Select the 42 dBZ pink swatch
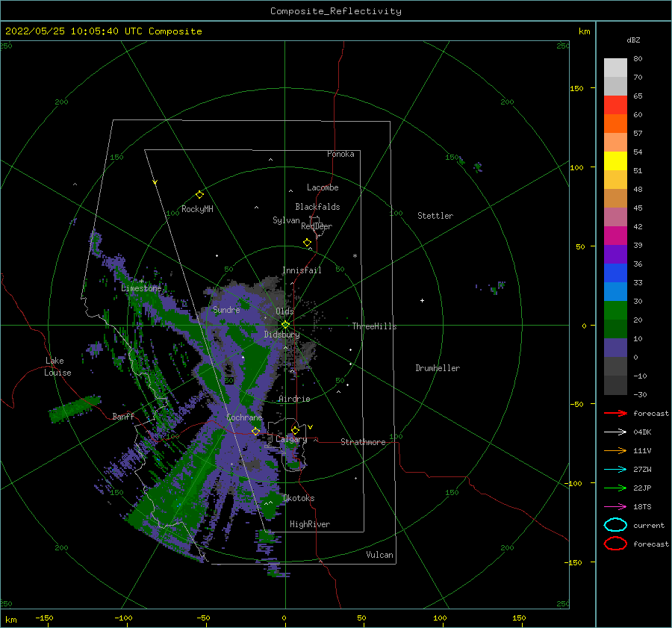The width and height of the screenshot is (672, 628). point(615,217)
